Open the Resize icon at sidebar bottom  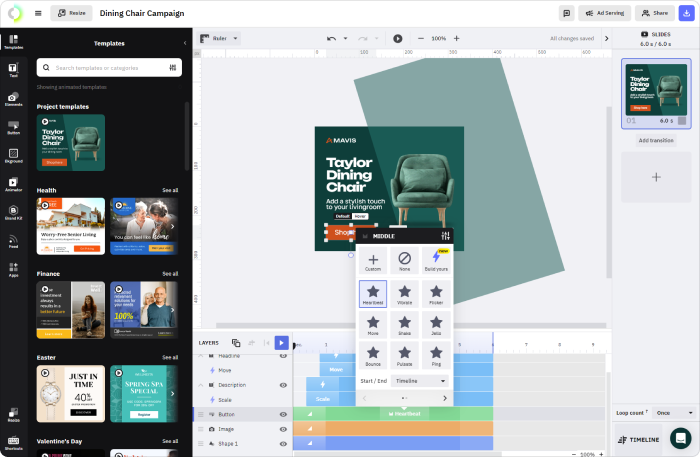[13, 415]
